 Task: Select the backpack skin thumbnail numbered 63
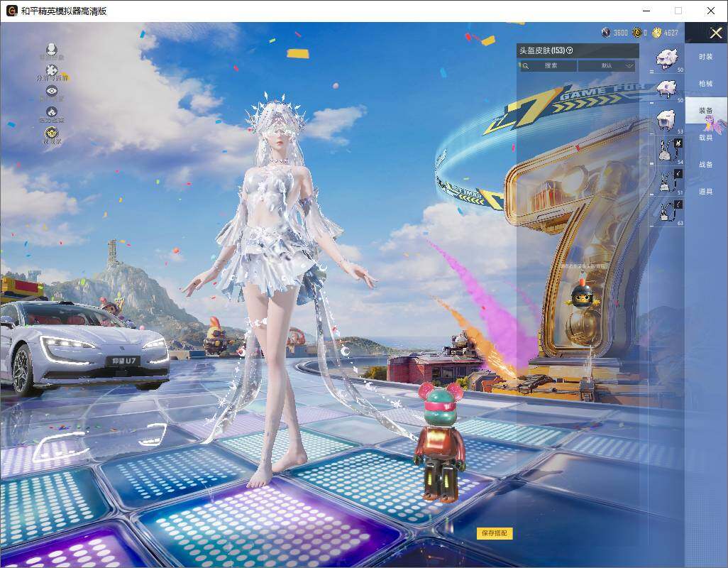pos(667,212)
